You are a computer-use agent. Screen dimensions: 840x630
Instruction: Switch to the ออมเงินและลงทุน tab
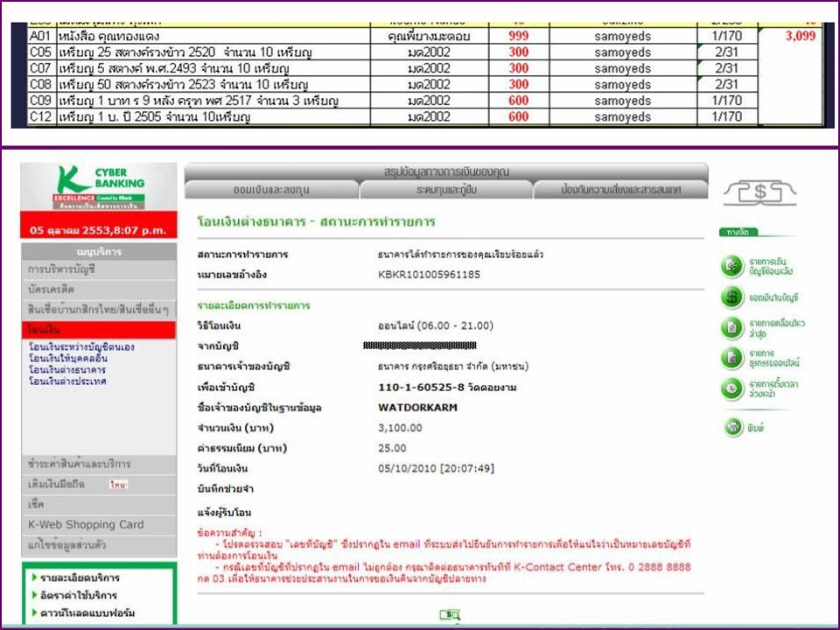tap(271, 190)
